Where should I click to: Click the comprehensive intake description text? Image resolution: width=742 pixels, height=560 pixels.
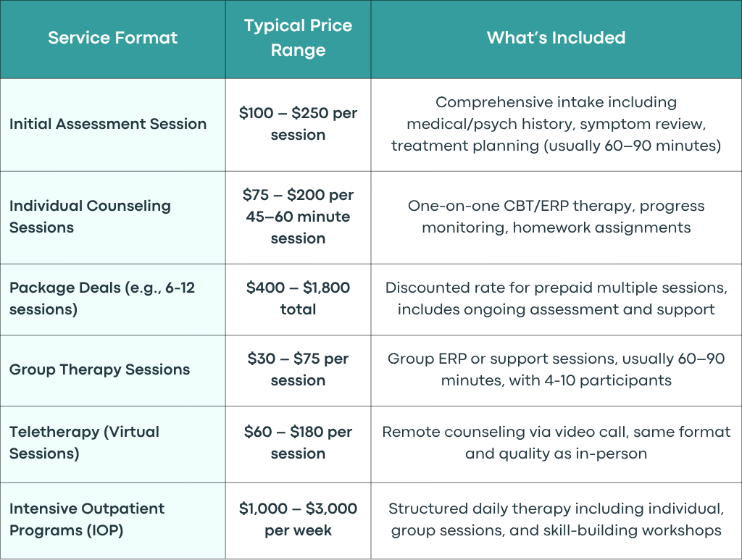point(556,124)
